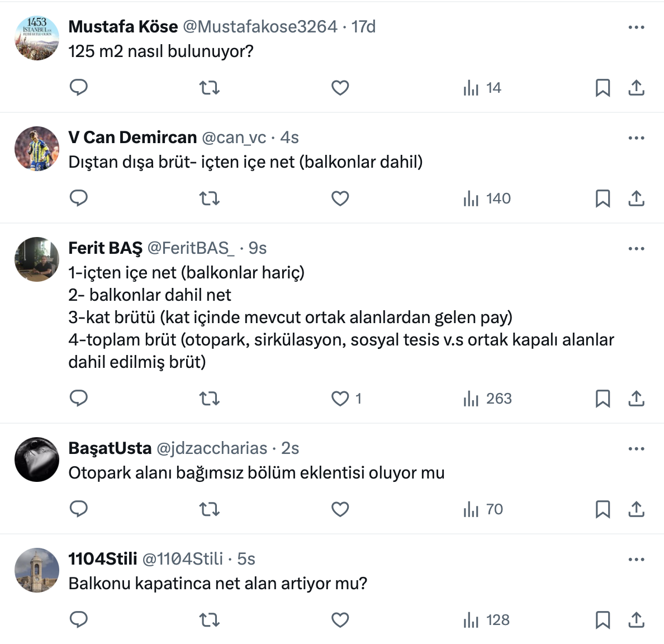The width and height of the screenshot is (664, 644).
Task: Share Mustafa Köse's tweet
Action: (x=636, y=88)
